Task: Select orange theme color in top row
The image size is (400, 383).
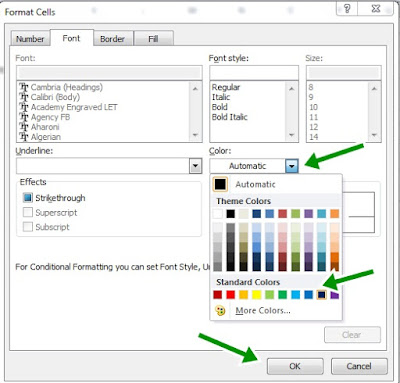Action: pos(335,214)
